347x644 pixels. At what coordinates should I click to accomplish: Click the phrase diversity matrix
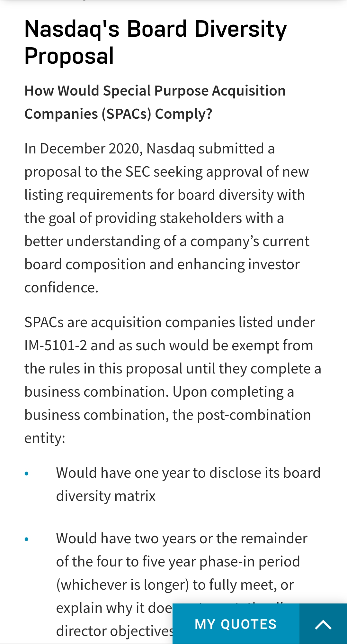pos(106,496)
